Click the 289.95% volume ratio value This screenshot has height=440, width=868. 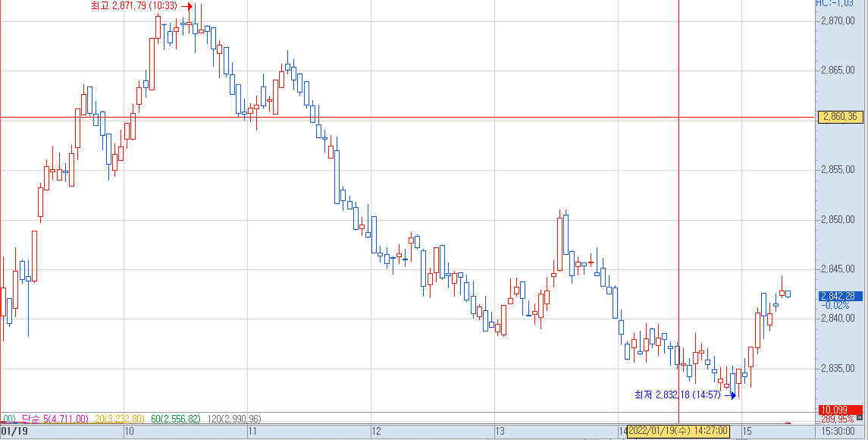[837, 419]
